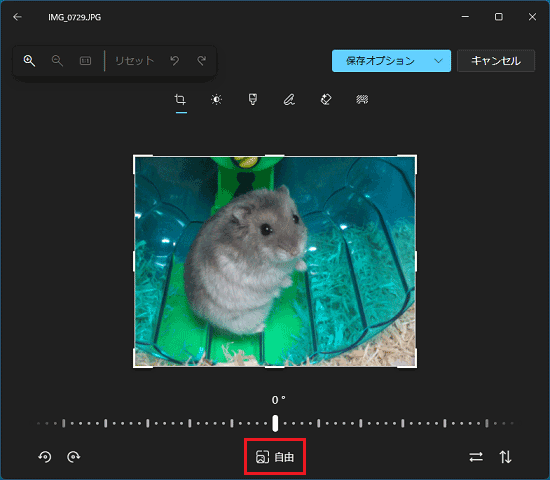Open the Background blur tool
Viewport: 550px width, 480px height.
tap(362, 100)
